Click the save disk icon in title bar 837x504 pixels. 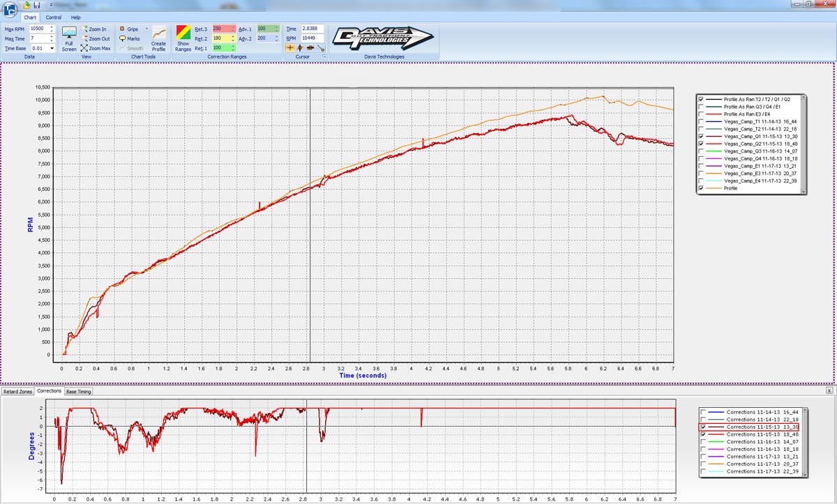[37, 5]
